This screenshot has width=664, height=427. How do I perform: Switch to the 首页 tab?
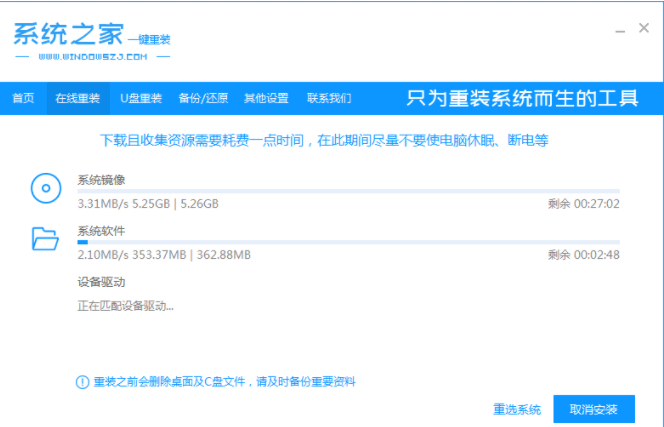tap(23, 98)
